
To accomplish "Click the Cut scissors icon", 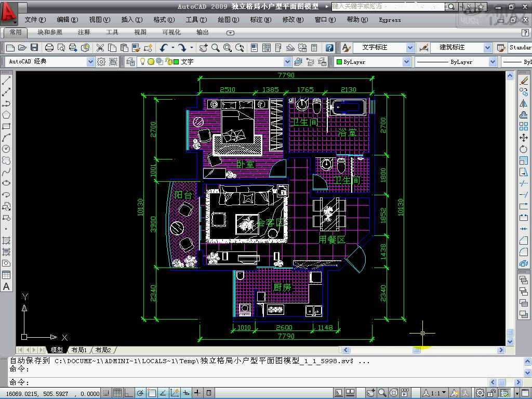I will tap(100, 48).
